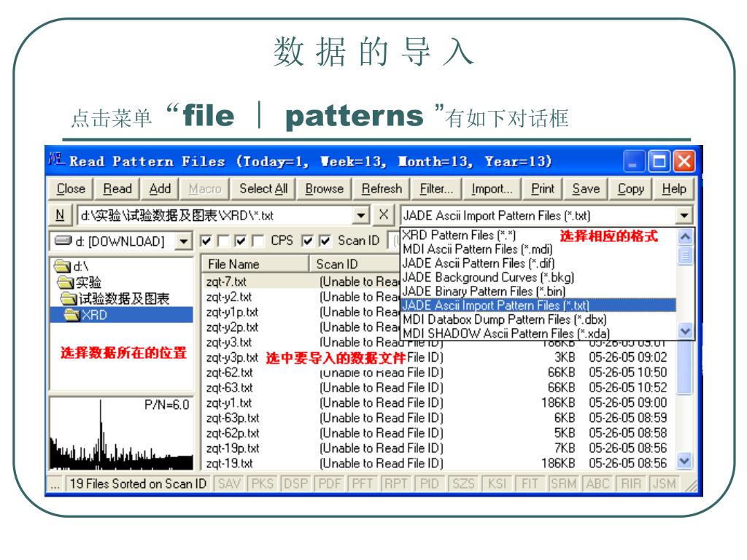Click the XRD pattern preview thumbnail

coord(122,433)
